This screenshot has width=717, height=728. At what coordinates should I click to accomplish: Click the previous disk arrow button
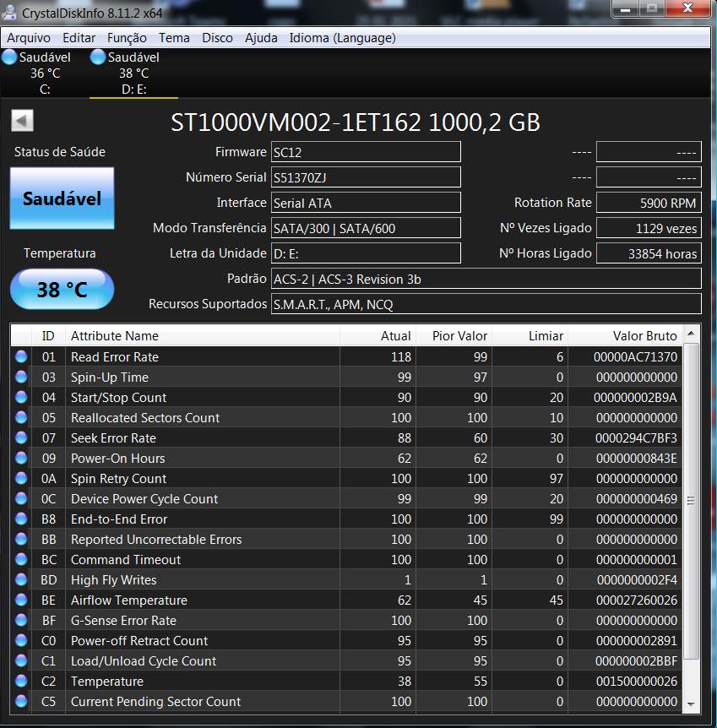click(x=22, y=121)
